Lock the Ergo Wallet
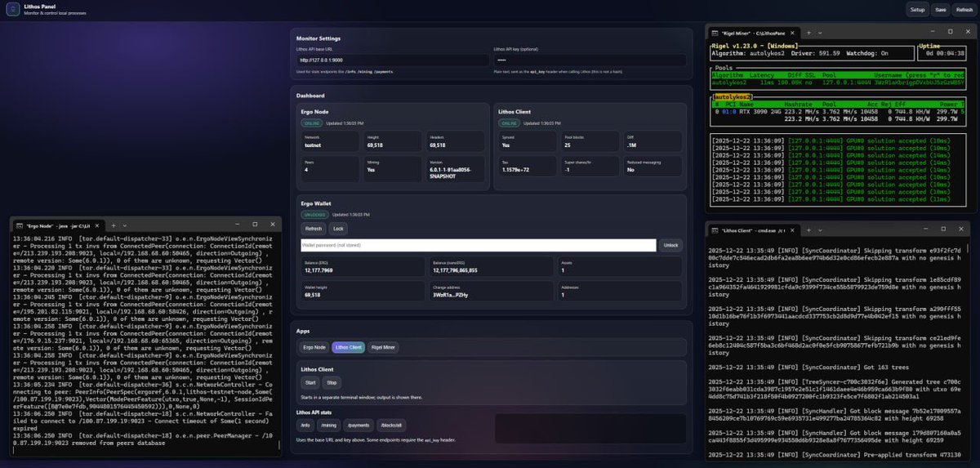Viewport: 980px width, 468px height. tap(338, 229)
